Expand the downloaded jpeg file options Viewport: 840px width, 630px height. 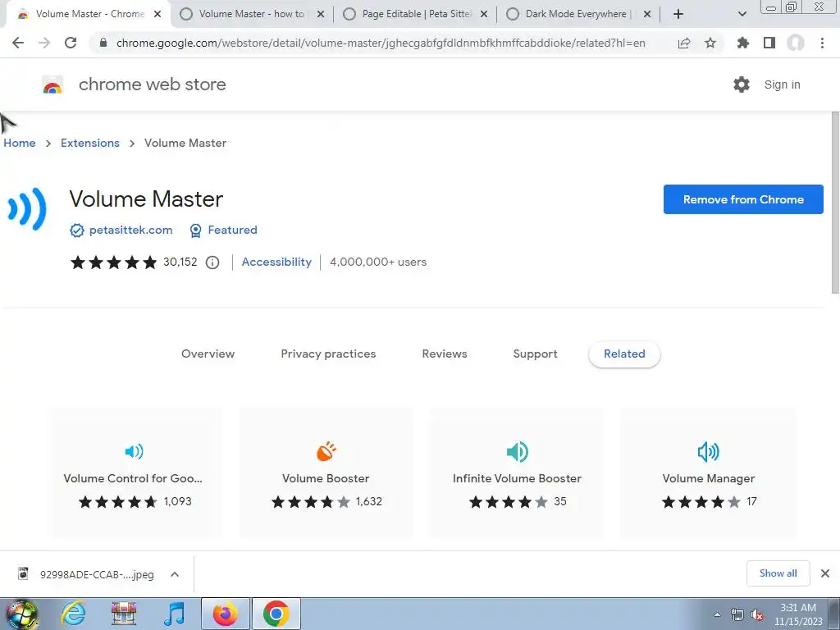tap(175, 574)
